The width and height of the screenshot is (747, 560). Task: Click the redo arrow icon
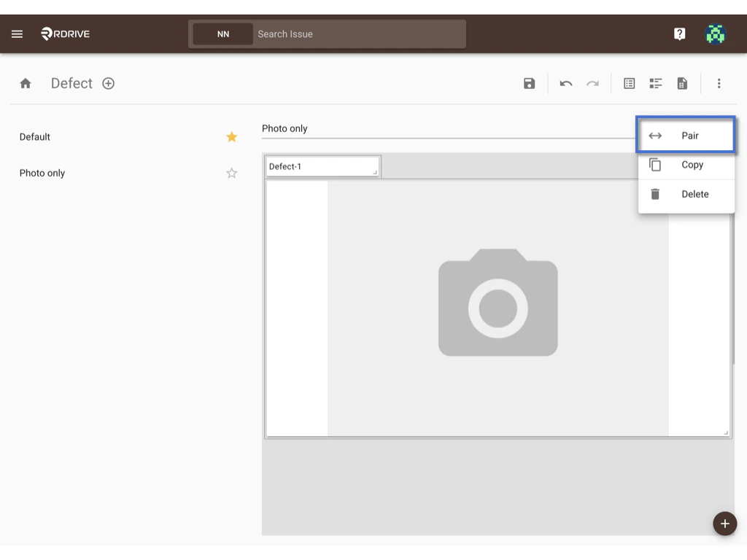click(592, 83)
